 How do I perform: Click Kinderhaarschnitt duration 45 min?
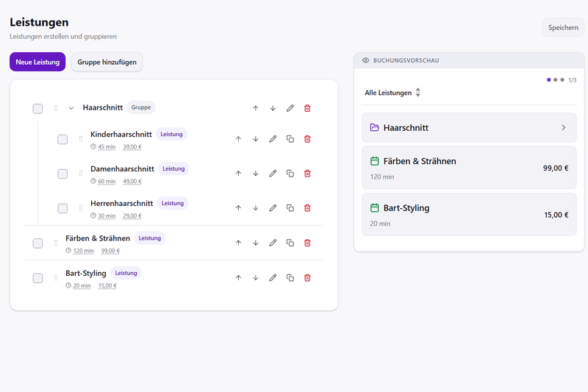(107, 147)
